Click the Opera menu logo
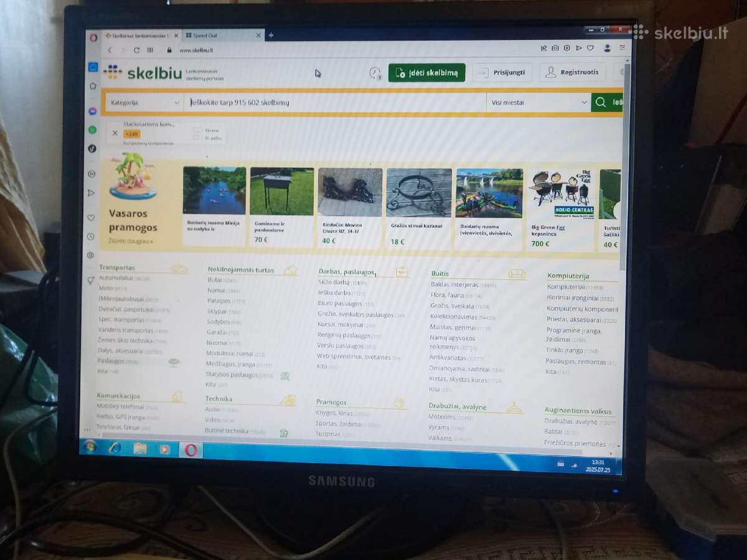Viewport: 747px width, 560px height. tap(93, 37)
